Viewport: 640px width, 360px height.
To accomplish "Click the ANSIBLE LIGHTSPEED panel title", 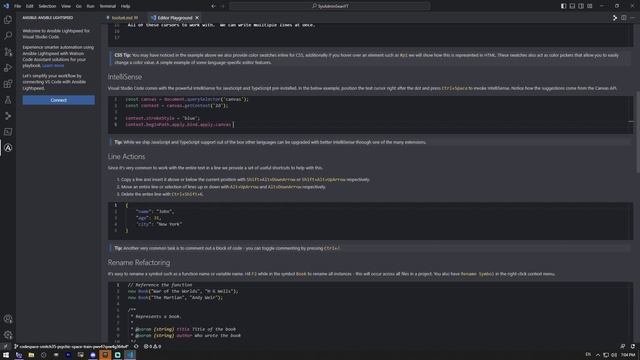I will [48, 18].
